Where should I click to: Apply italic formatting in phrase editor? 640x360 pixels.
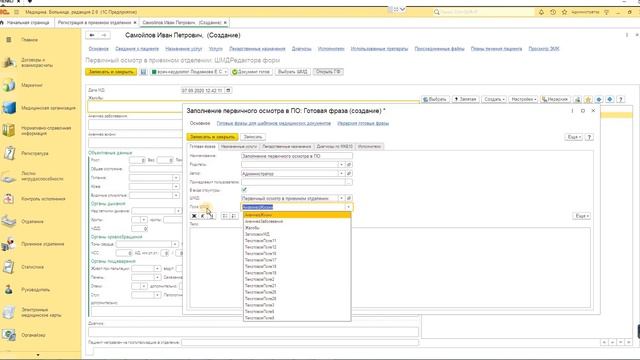point(202,216)
